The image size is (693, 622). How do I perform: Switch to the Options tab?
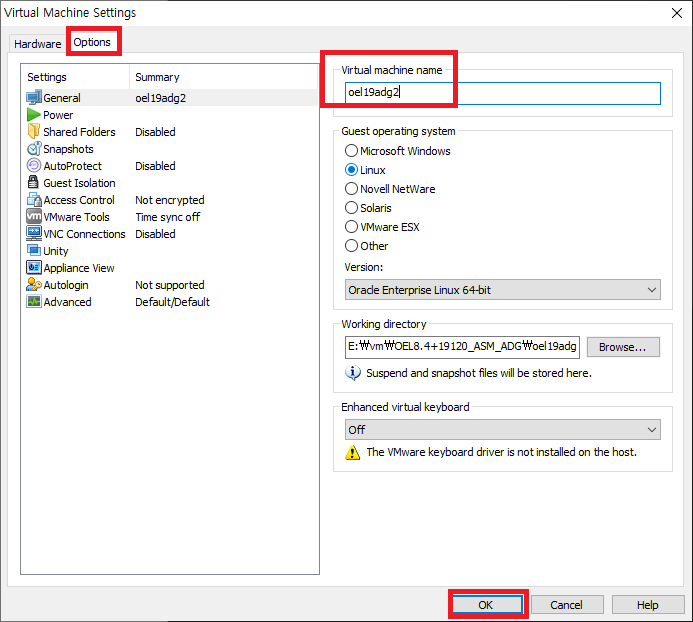tap(92, 42)
